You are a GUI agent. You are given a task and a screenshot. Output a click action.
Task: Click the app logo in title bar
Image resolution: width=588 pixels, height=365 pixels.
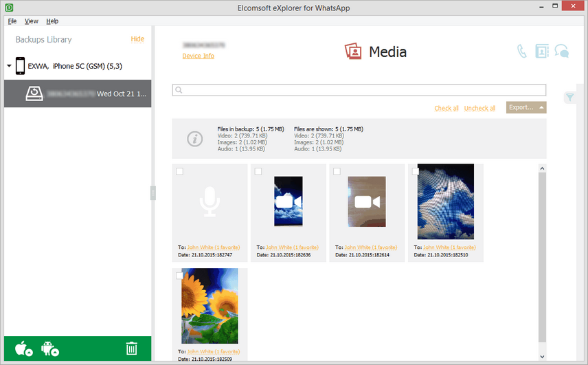click(x=9, y=7)
